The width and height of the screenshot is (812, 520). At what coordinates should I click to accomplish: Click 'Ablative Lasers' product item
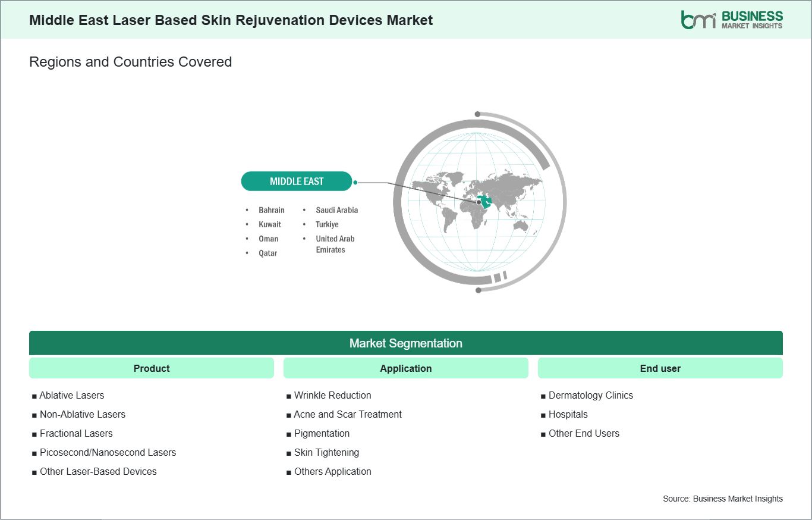click(72, 395)
